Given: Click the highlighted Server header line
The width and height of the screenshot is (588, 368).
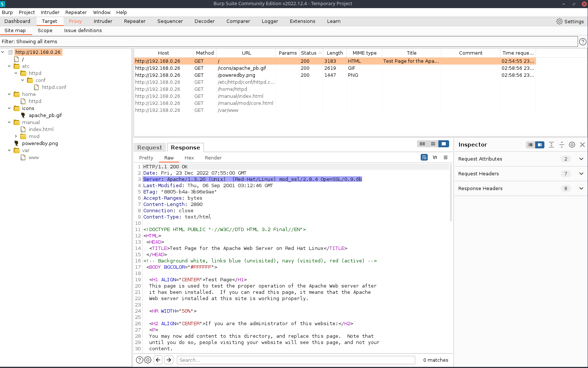Looking at the screenshot, I should [253, 179].
